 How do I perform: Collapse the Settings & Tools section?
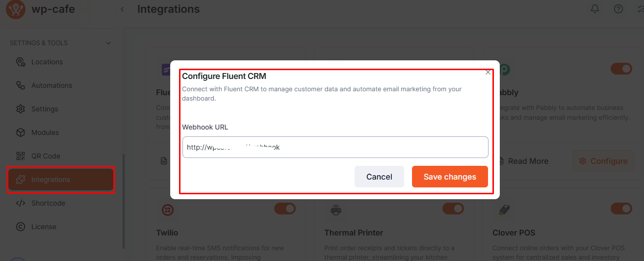108,43
